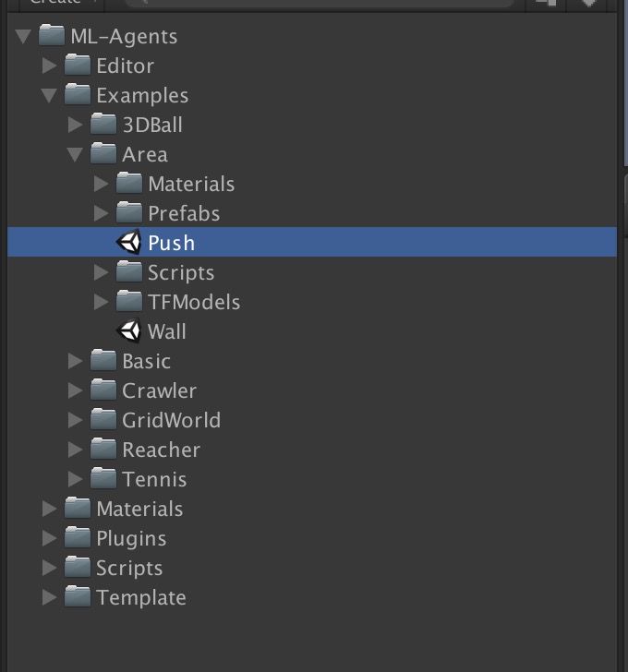
Task: Expand the arrow of Materials inside Area
Action: 102,184
